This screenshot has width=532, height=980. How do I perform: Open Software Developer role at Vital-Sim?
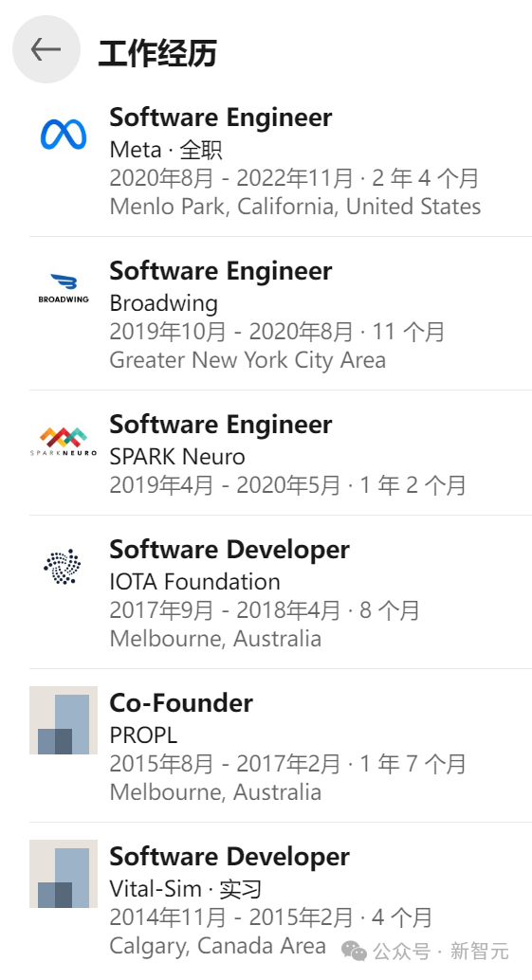pyautogui.click(x=229, y=857)
